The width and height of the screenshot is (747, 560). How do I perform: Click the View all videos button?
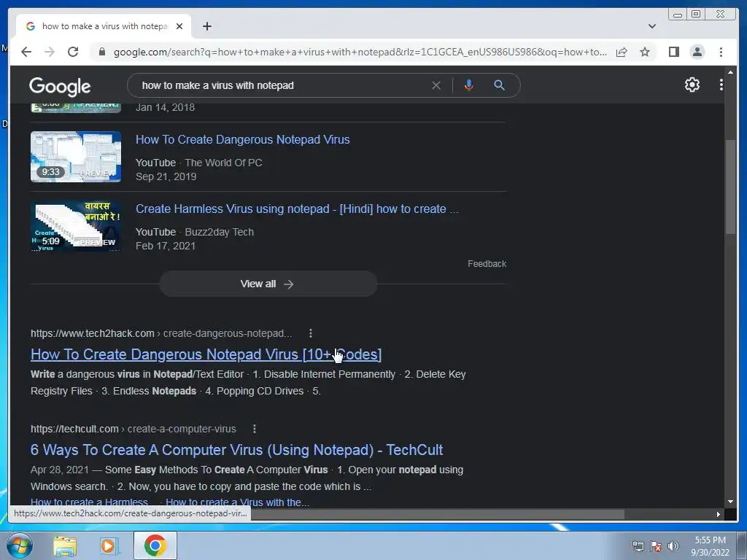pyautogui.click(x=268, y=284)
